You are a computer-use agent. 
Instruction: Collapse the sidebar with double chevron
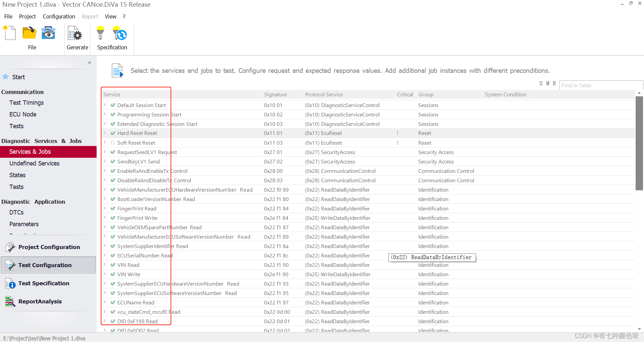(90, 62)
